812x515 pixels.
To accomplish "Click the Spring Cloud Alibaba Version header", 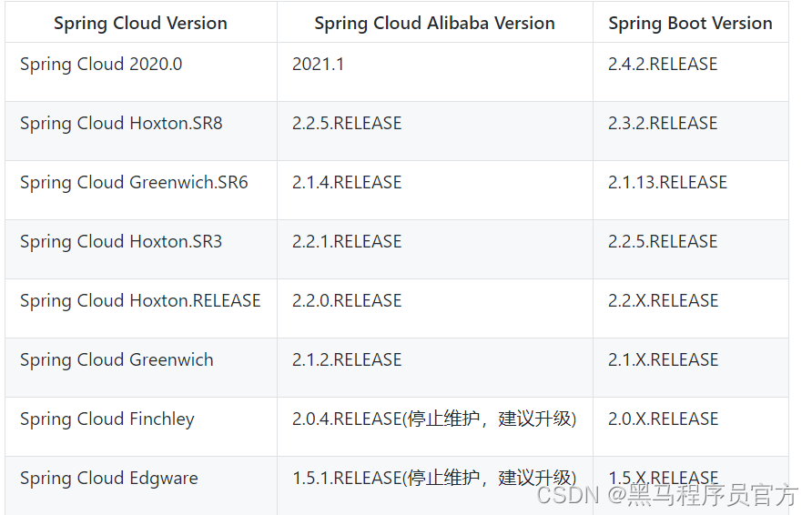I will point(434,24).
